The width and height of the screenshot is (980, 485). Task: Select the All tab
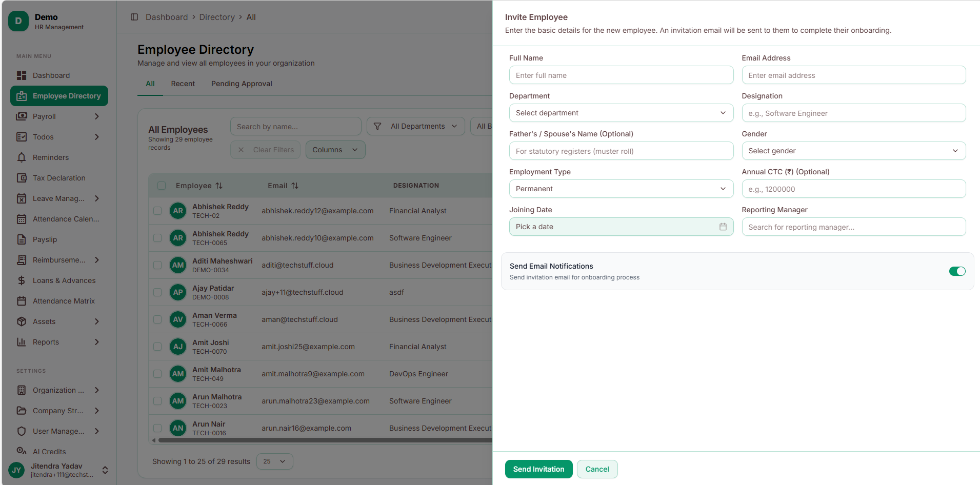point(150,84)
